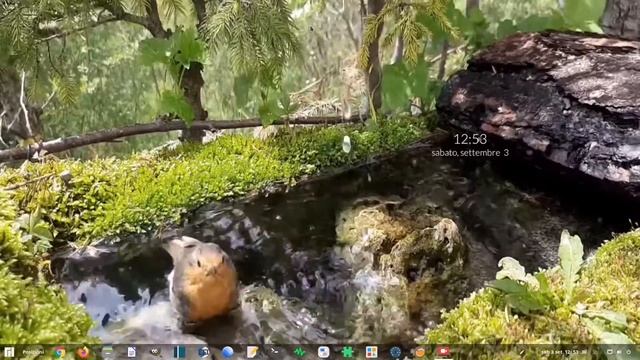Open the volume icon in the system tray
The image size is (640, 360).
[619, 352]
